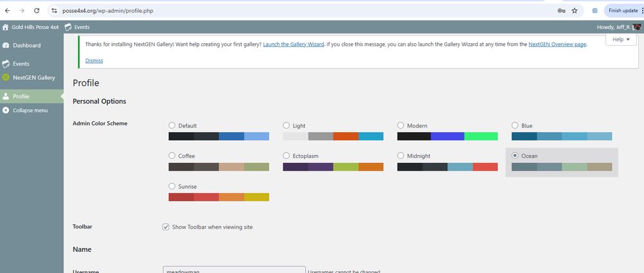Open the Dashboard gauge icon in sidebar
The width and height of the screenshot is (644, 273).
click(6, 46)
